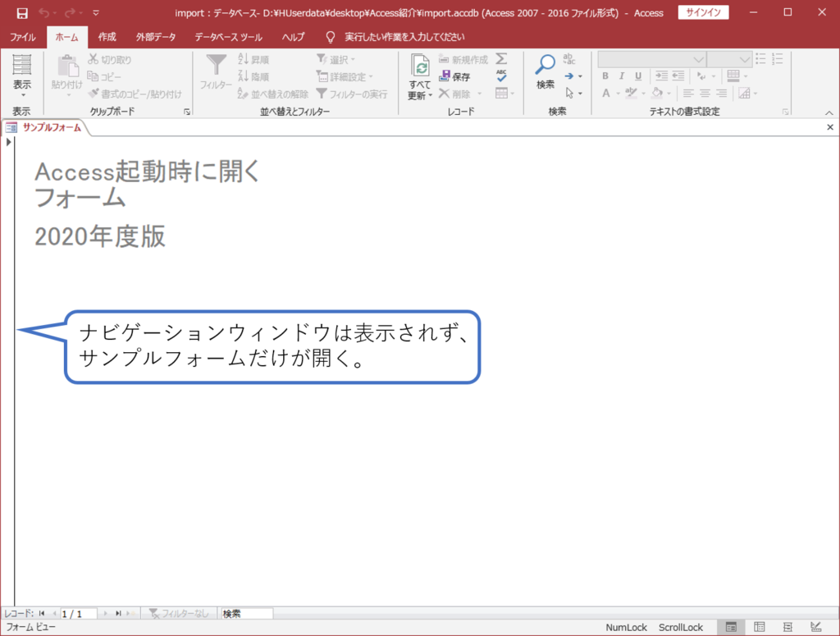Open the ファイル menu
The height and width of the screenshot is (636, 840).
pos(22,37)
